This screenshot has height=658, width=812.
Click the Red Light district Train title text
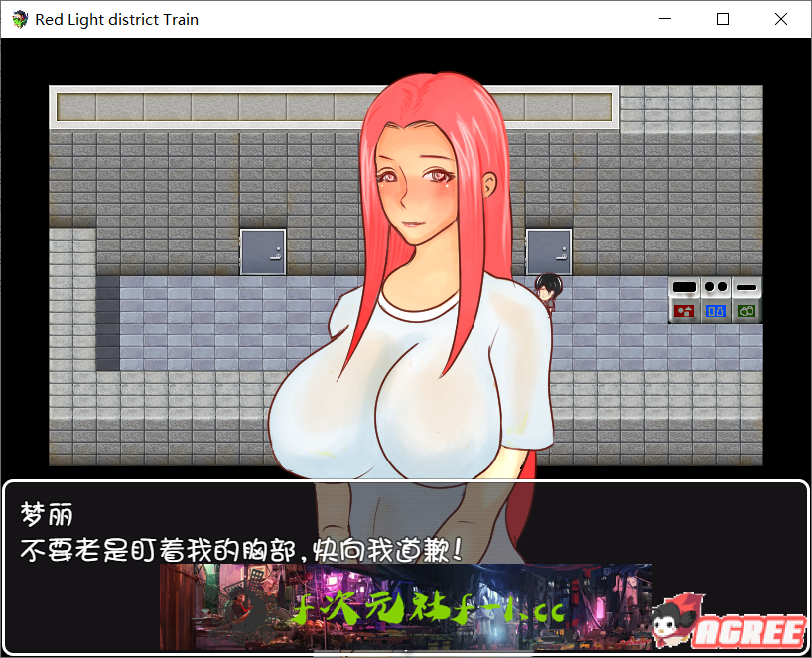tap(116, 19)
